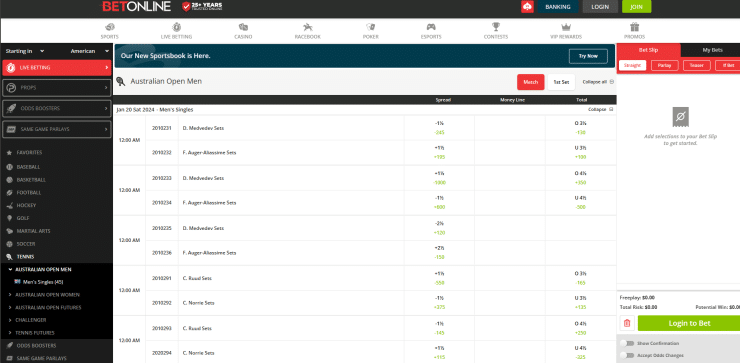Select Football in sports sidebar

point(29,193)
